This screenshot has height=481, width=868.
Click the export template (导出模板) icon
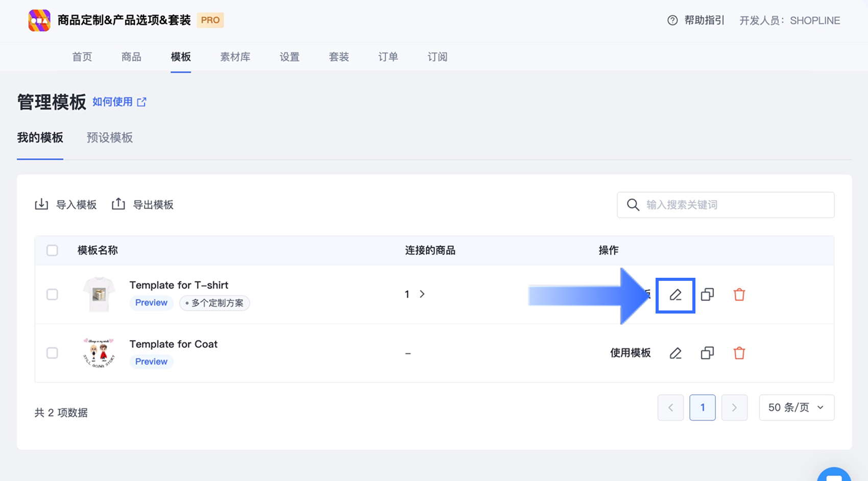[118, 204]
